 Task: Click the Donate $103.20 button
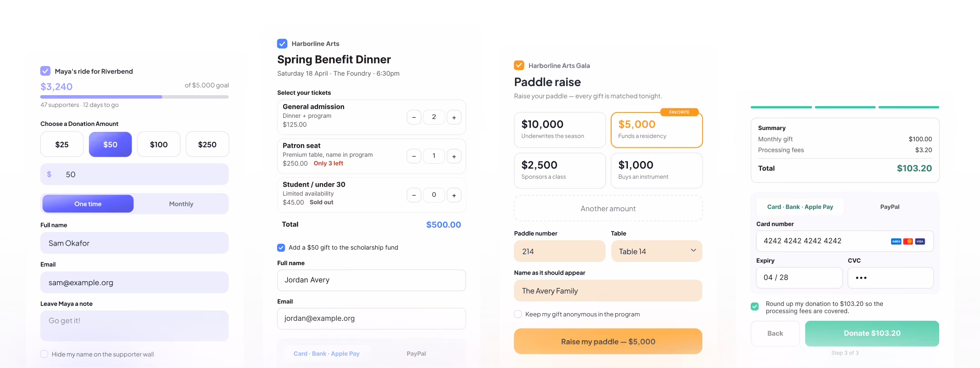point(872,334)
